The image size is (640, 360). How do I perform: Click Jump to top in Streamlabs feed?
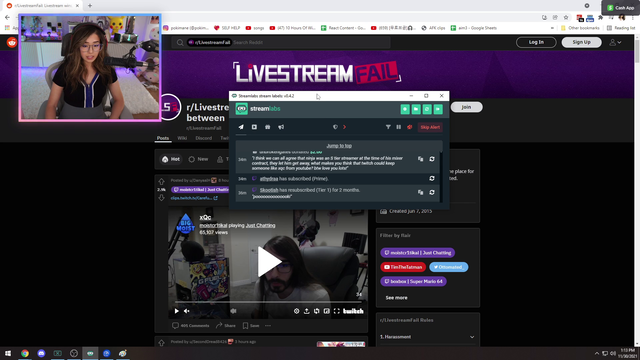click(339, 146)
